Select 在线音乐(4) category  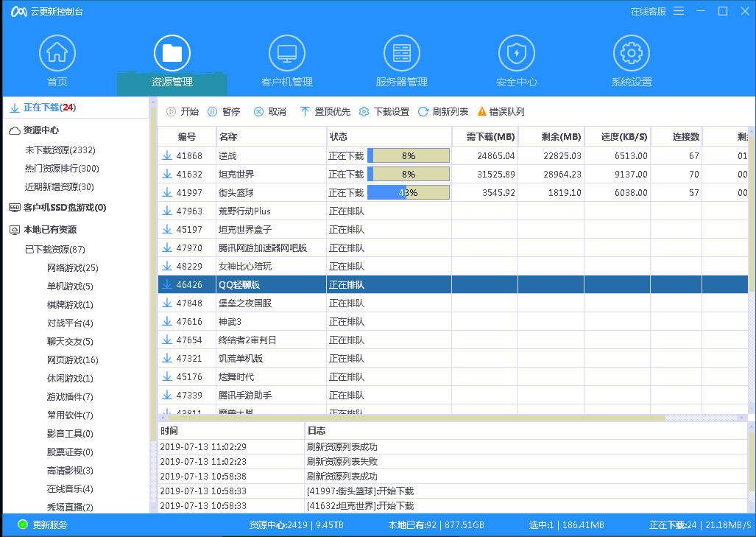70,489
